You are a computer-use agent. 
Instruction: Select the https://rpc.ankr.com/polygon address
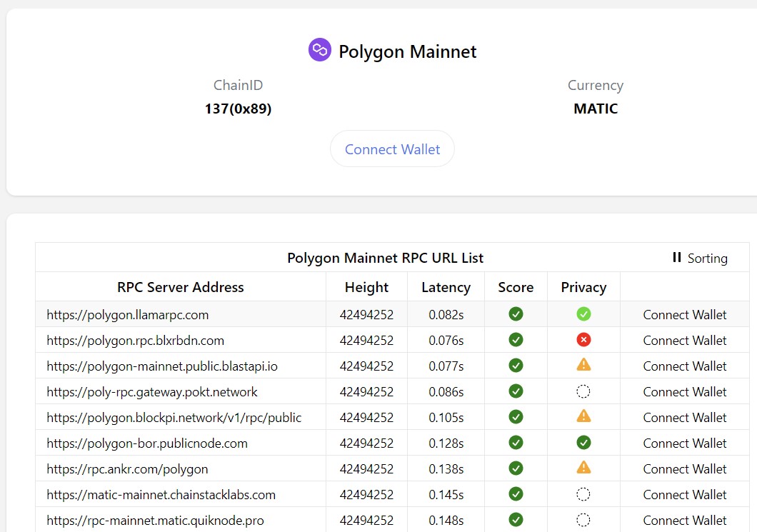[x=127, y=468]
